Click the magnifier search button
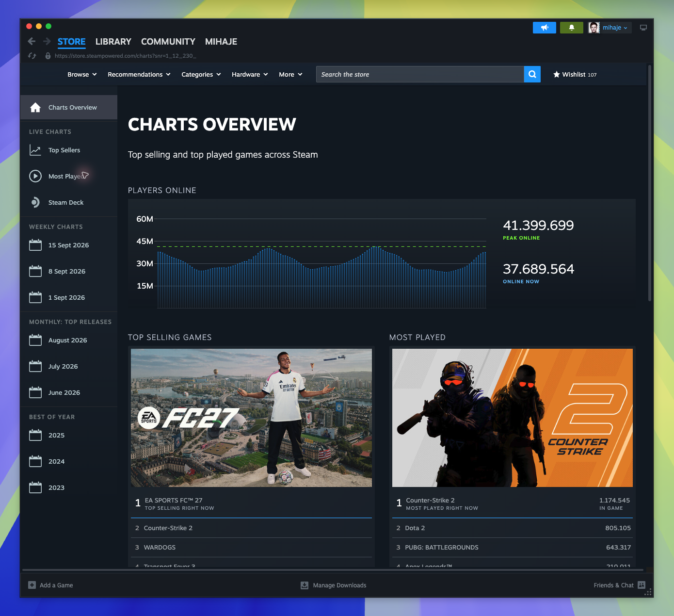Image resolution: width=674 pixels, height=616 pixels. pos(532,74)
